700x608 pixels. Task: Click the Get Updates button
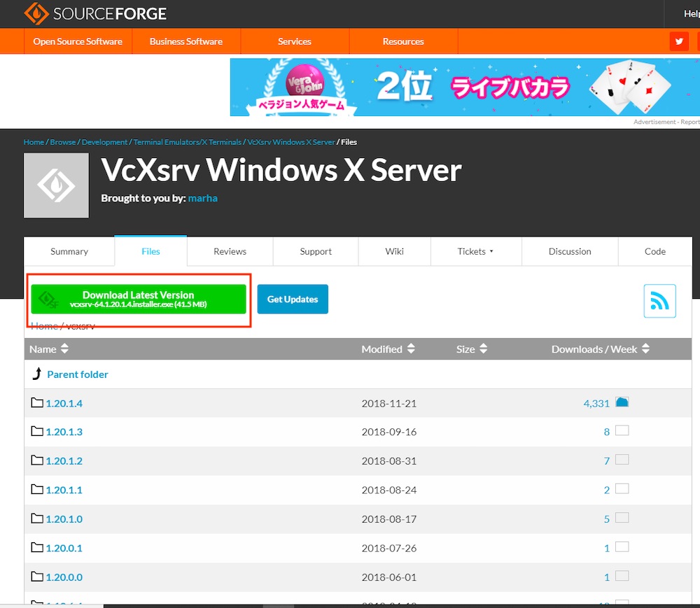point(293,299)
